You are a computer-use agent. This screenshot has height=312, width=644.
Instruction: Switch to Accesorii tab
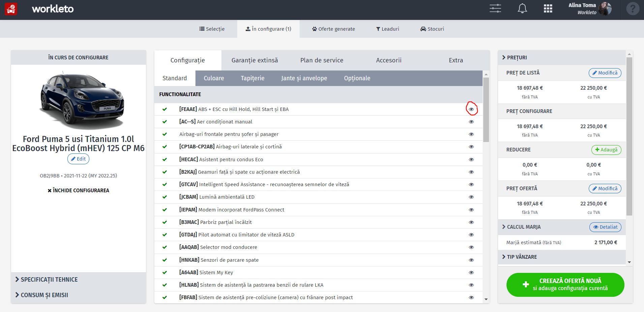point(389,60)
